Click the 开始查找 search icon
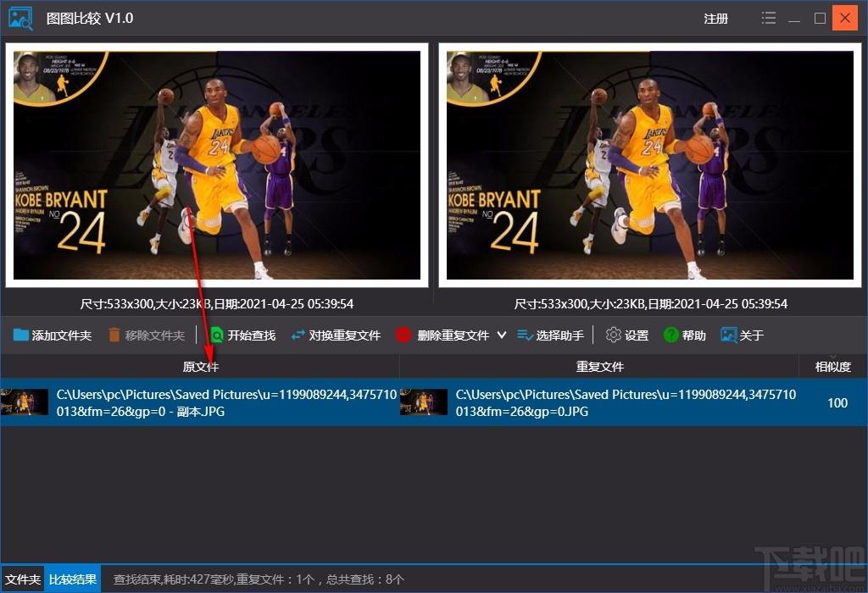Image resolution: width=868 pixels, height=593 pixels. pos(217,335)
